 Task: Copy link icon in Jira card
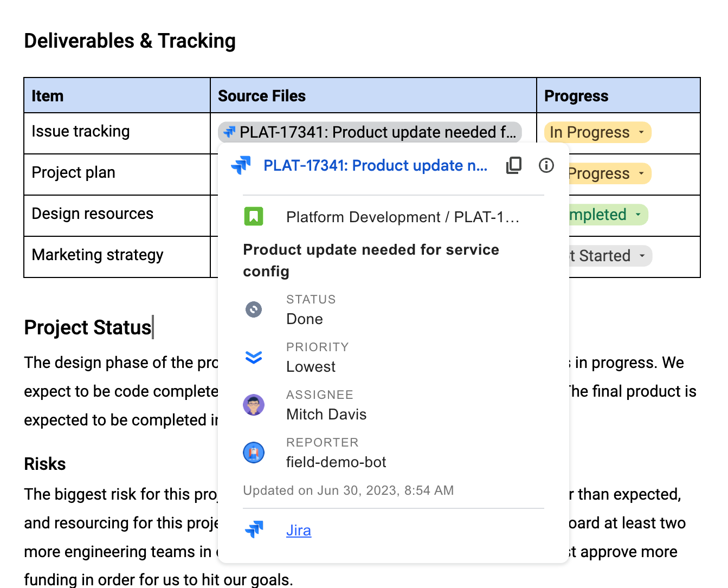pos(514,165)
